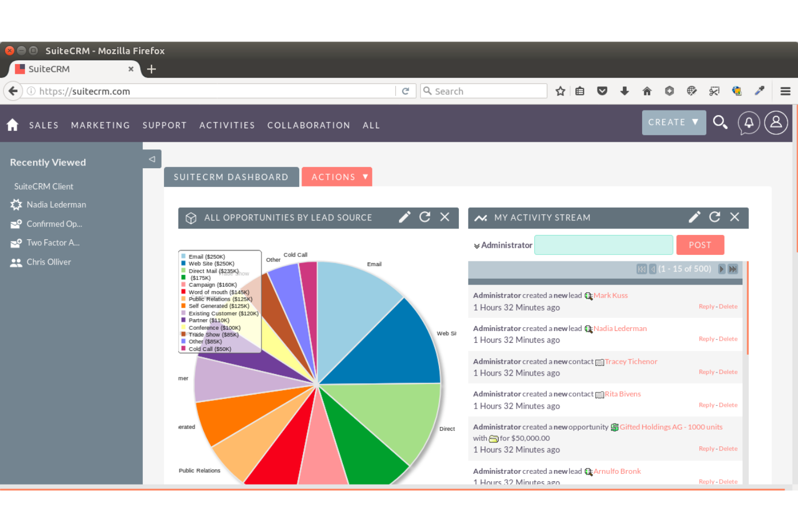The width and height of the screenshot is (798, 532).
Task: Select the SUITECRM DASHBOARD tab
Action: coord(231,177)
